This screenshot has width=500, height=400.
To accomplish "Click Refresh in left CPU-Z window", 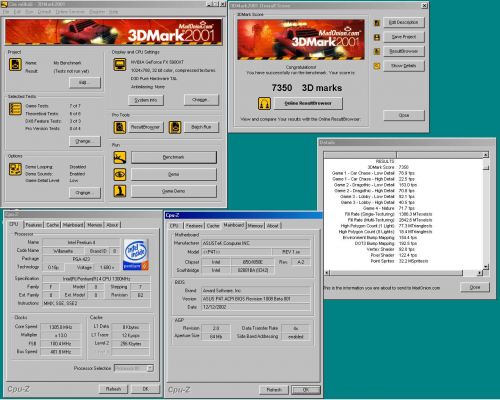I will coord(113,389).
